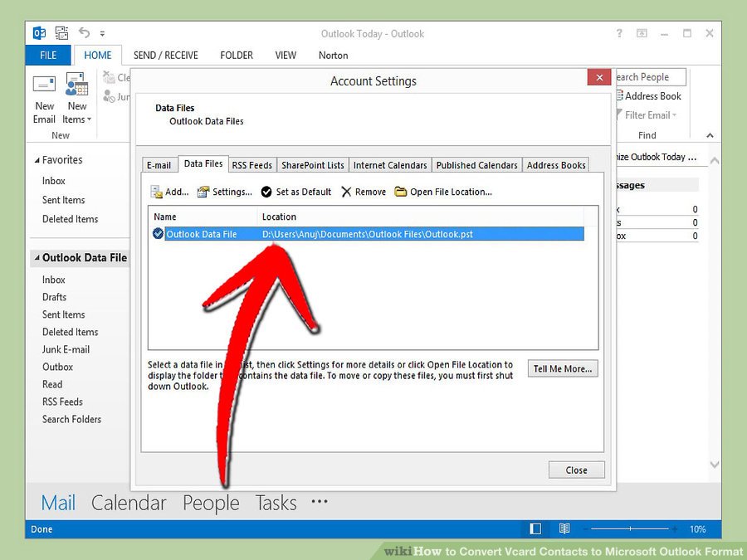Open the SEND / RECEIVE ribbon tab
The height and width of the screenshot is (560, 747).
(165, 55)
